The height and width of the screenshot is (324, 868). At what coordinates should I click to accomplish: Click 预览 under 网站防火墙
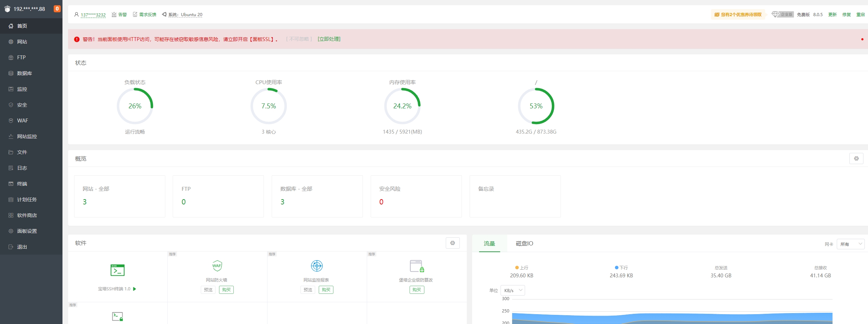(208, 290)
